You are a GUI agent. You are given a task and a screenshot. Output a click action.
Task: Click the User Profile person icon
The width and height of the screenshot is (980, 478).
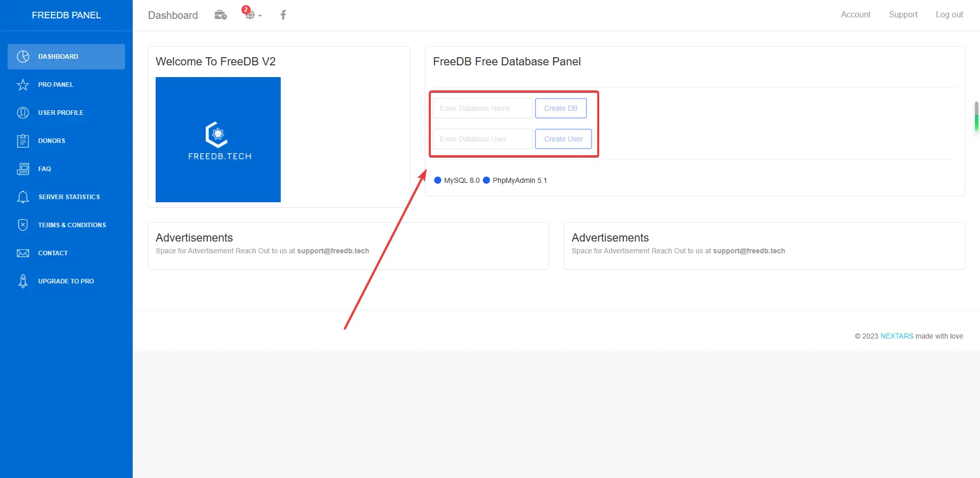(23, 112)
